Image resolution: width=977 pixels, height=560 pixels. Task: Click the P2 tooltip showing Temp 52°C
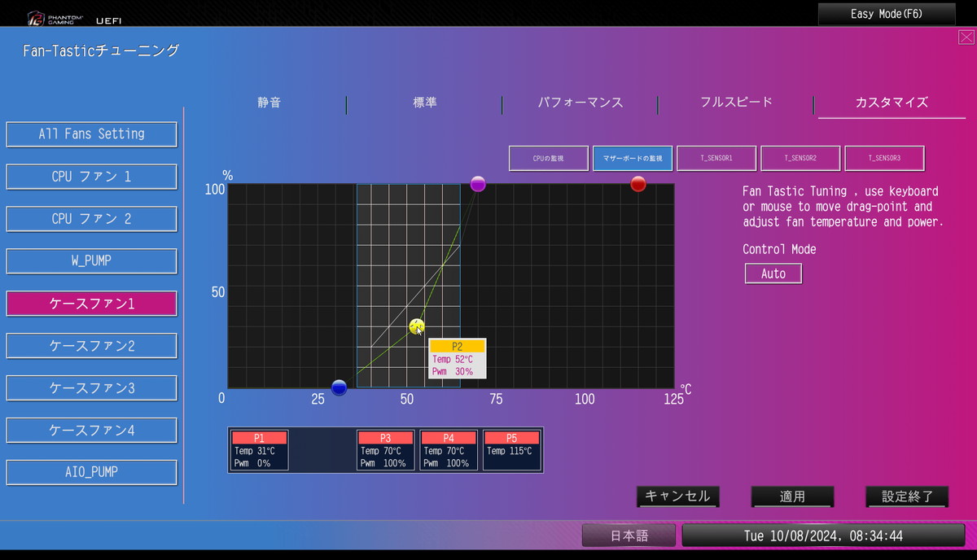pyautogui.click(x=458, y=359)
